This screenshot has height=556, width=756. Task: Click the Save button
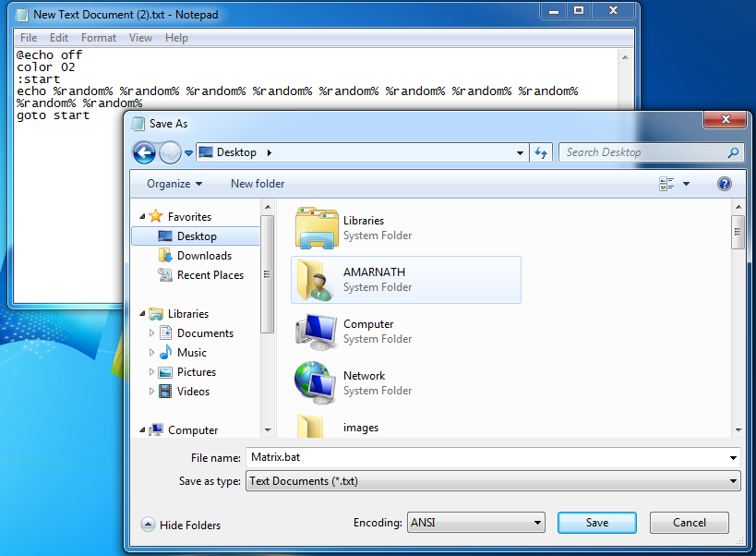[x=597, y=523]
